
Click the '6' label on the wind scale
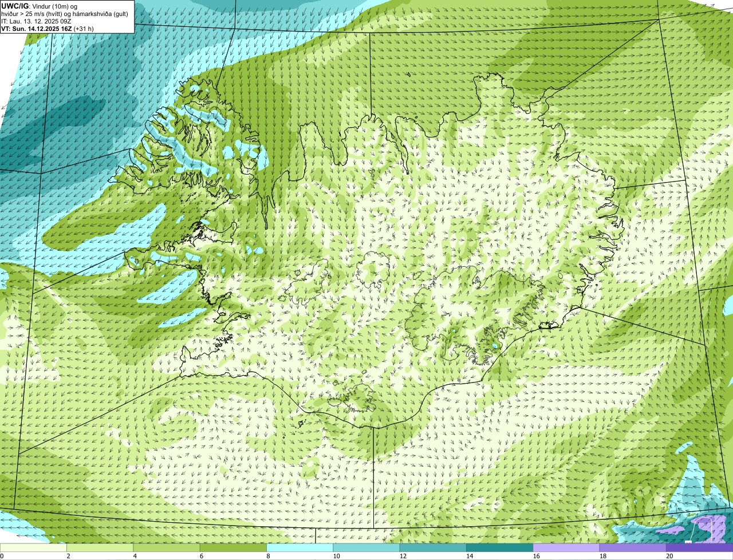point(202,556)
